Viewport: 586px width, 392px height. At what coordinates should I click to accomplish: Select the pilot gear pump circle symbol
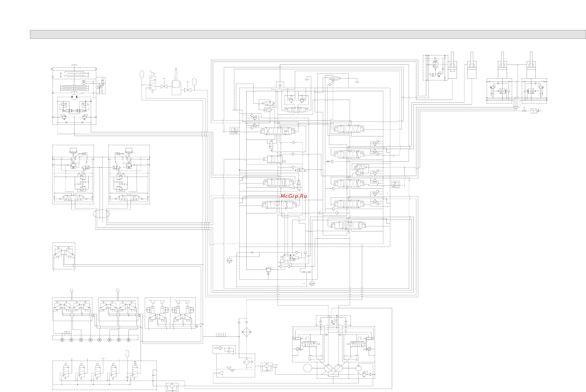coord(359,368)
